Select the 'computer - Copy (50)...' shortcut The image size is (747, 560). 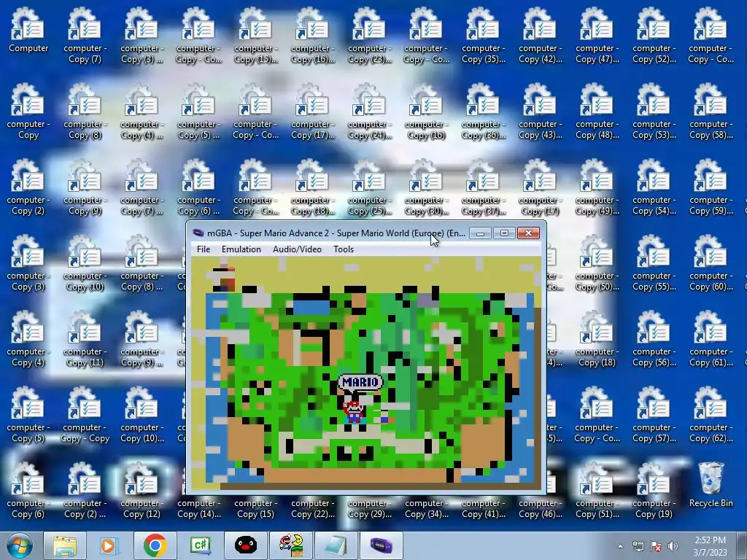tap(597, 263)
